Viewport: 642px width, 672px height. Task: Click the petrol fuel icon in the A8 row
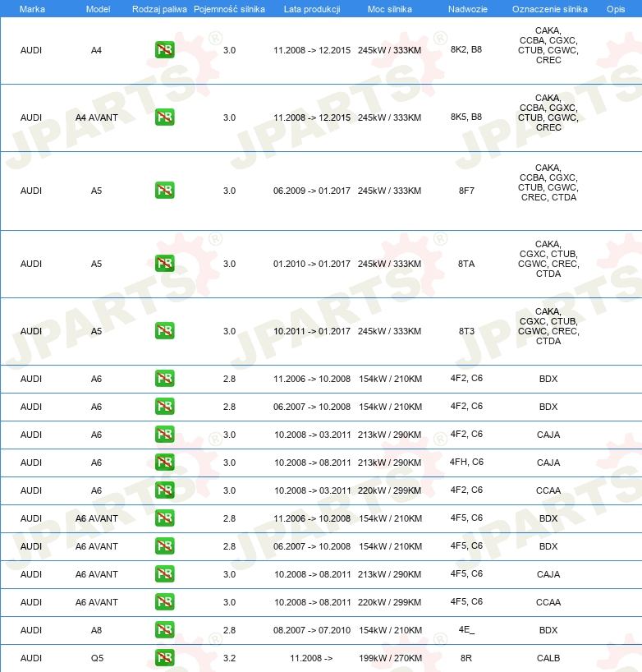pyautogui.click(x=164, y=629)
